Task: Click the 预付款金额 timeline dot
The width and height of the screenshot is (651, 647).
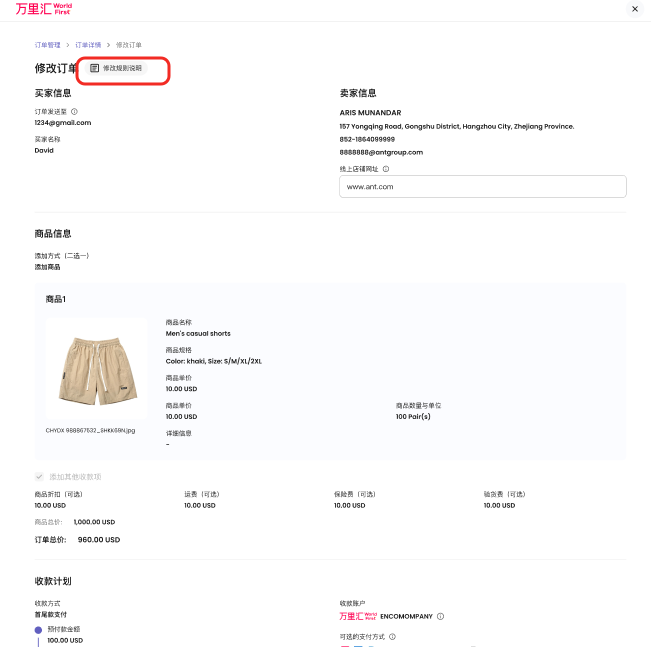Action: pyautogui.click(x=38, y=630)
